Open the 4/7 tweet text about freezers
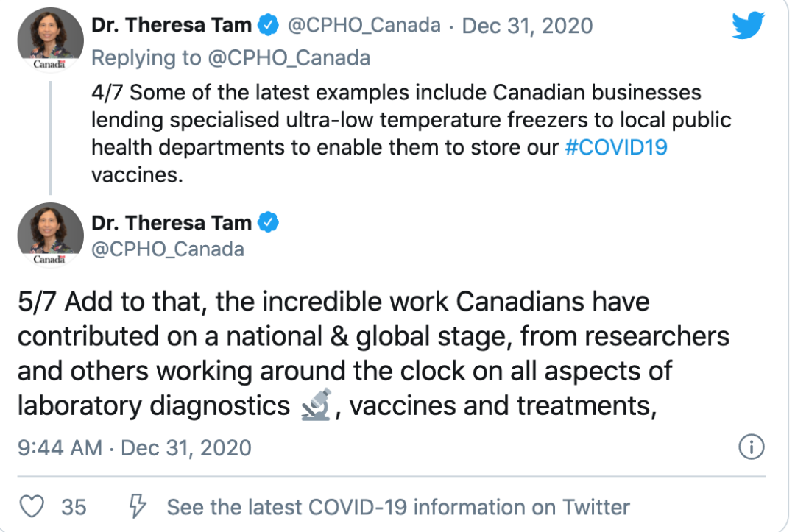Screen dimensions: 795x532 pos(411,134)
